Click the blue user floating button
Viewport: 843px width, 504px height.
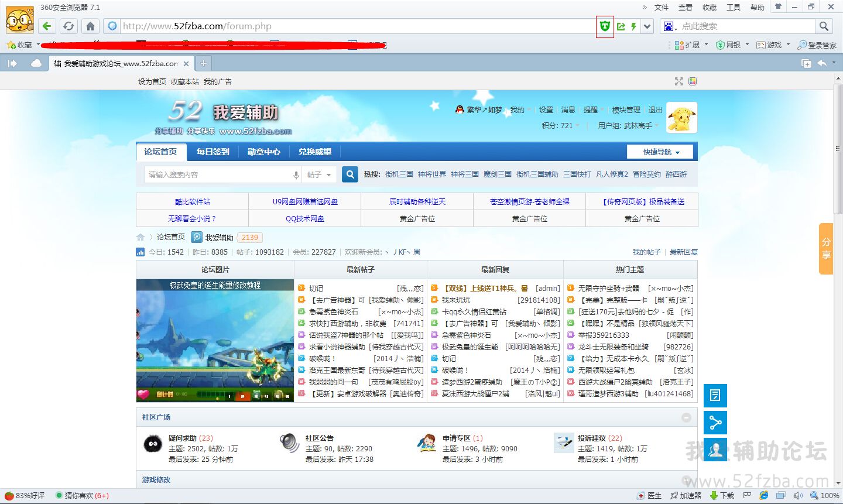pos(715,450)
